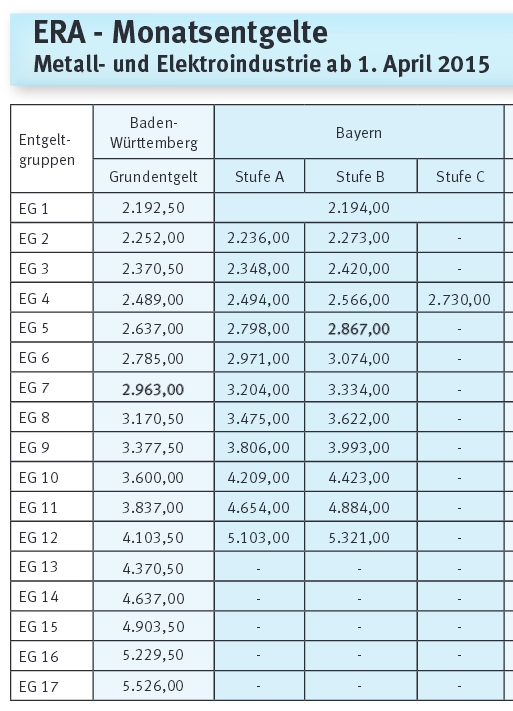
Task: Select the bold value 2.963,00 in EG 7
Action: [x=153, y=390]
